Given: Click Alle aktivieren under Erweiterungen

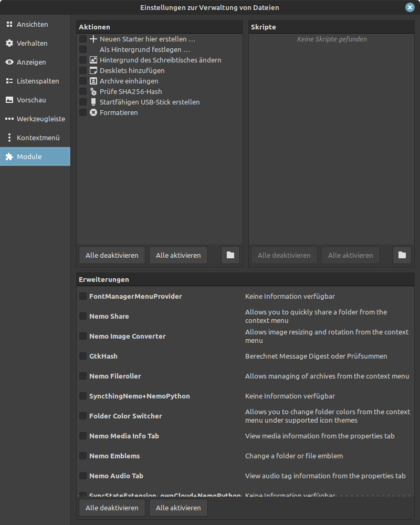Looking at the screenshot, I should 178,508.
